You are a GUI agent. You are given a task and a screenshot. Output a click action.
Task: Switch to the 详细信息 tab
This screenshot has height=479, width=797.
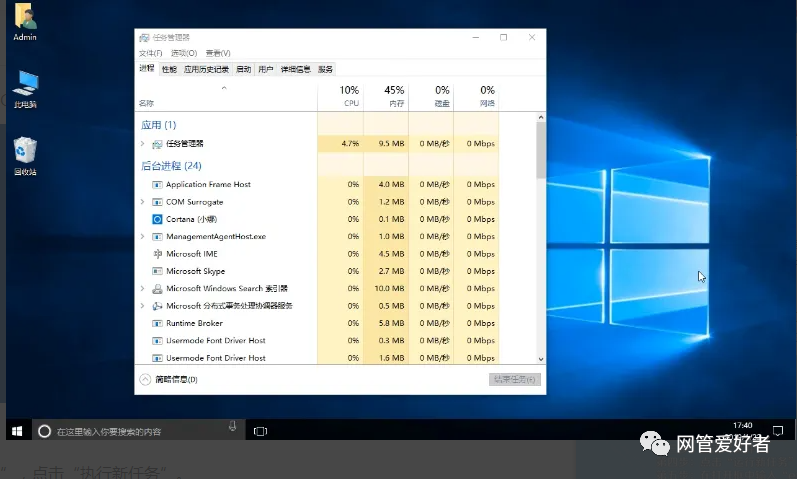(x=295, y=69)
